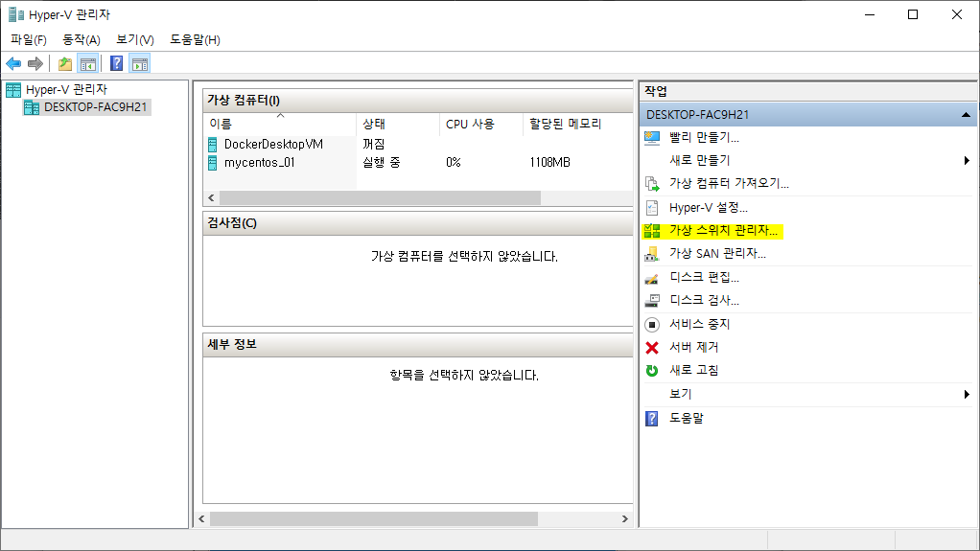Click VM list scrollbar left arrow
The height and width of the screenshot is (551, 980).
[x=211, y=198]
